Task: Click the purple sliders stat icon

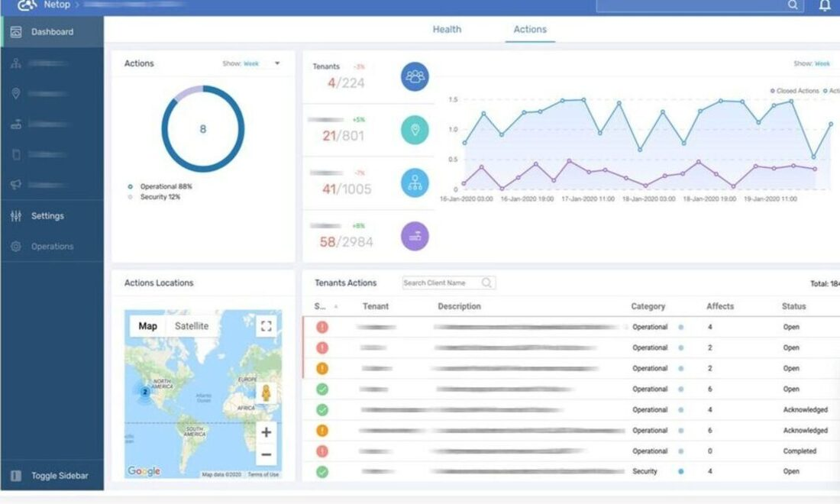Action: click(415, 236)
